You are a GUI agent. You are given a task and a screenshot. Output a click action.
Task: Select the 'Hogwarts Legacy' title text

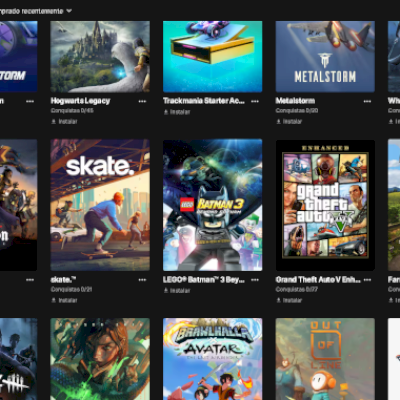pos(80,101)
